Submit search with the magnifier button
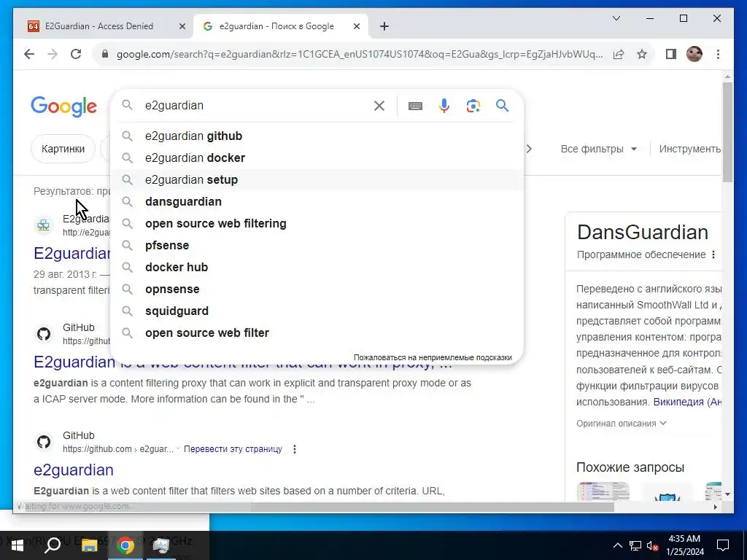Viewport: 747px width, 560px height. pos(502,105)
